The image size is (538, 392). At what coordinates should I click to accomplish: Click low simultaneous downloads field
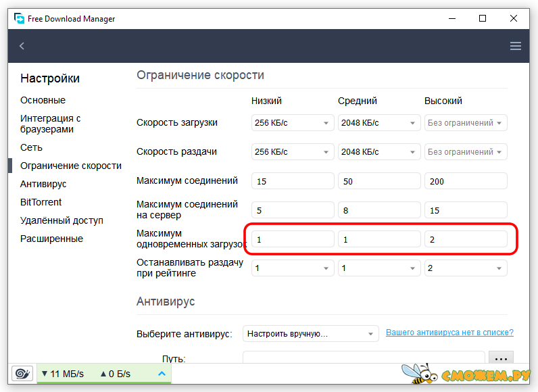pos(293,239)
